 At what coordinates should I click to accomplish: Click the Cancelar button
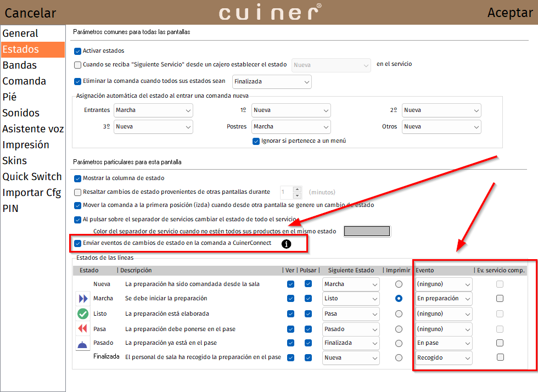(x=30, y=13)
